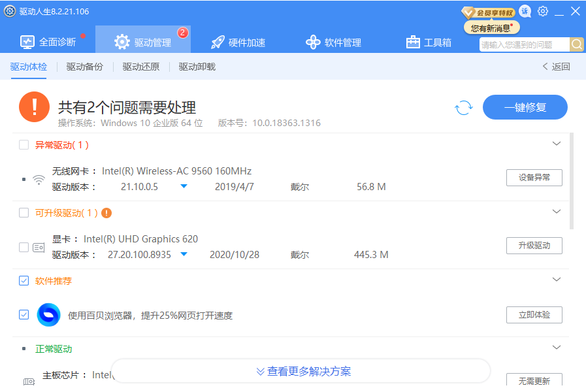This screenshot has width=586, height=392.
Task: Click the wireless network card Wi-Fi icon
Action: tap(39, 180)
